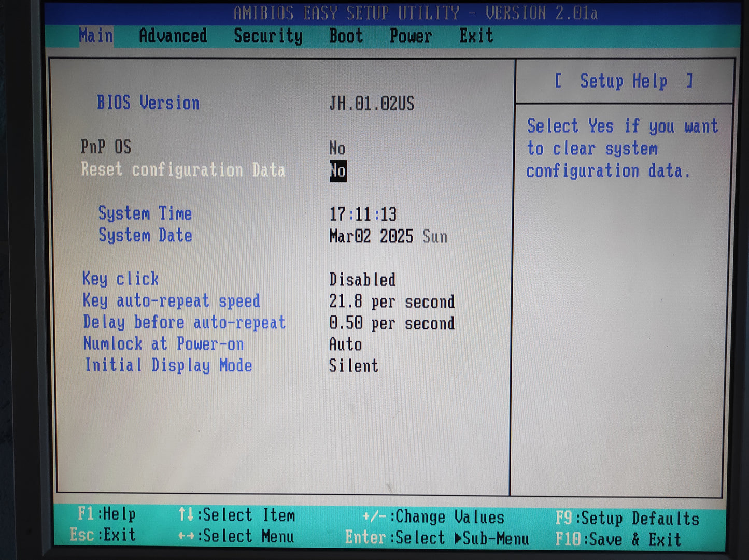Select the Reset configuration Data label
The image size is (749, 560).
point(183,170)
